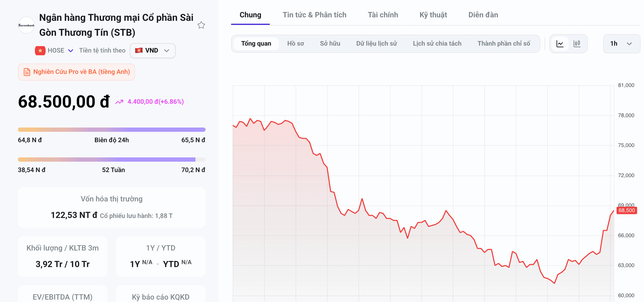644x302 pixels.
Task: Open the 1h interval dropdown
Action: (x=621, y=43)
